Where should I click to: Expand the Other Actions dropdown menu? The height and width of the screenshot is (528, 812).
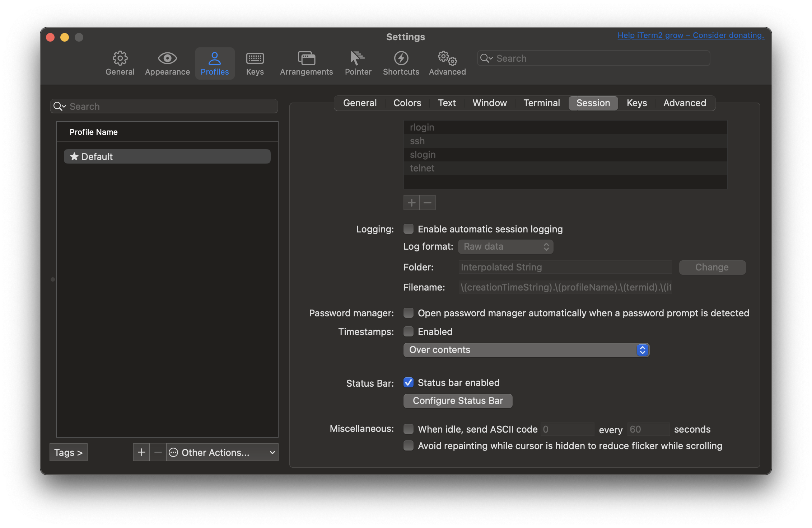click(222, 452)
